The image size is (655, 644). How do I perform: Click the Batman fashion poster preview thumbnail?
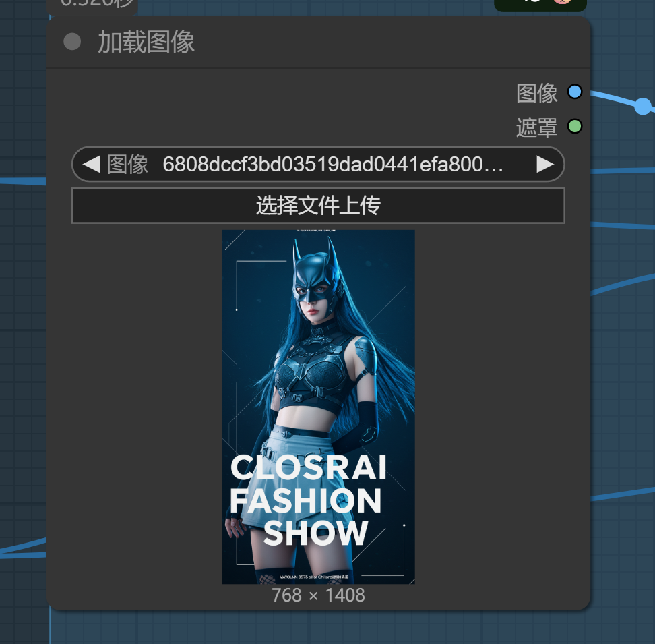(x=318, y=407)
